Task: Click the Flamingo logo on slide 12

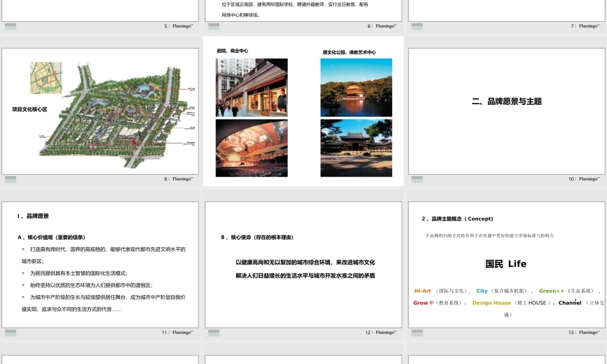Action: 385,332
